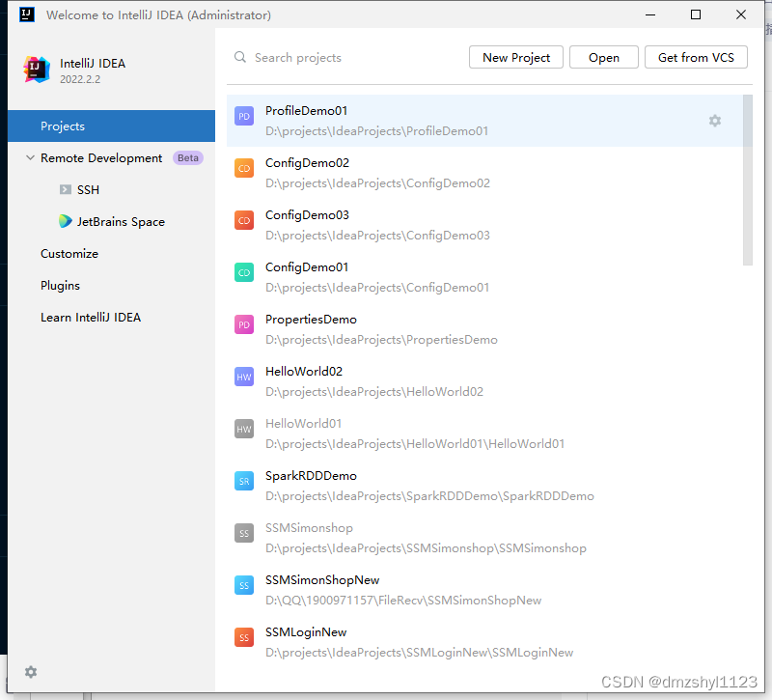The height and width of the screenshot is (700, 772).
Task: Select the Projects tab
Action: (x=111, y=126)
